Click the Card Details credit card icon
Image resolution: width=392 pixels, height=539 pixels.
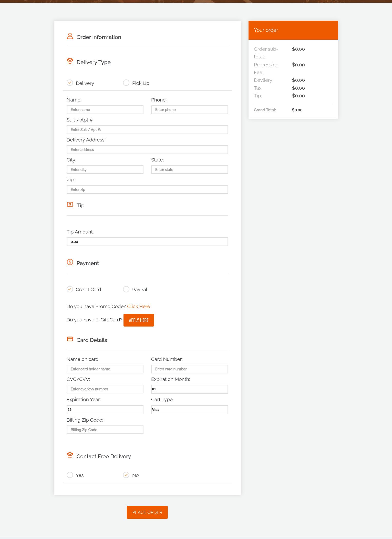pos(70,339)
